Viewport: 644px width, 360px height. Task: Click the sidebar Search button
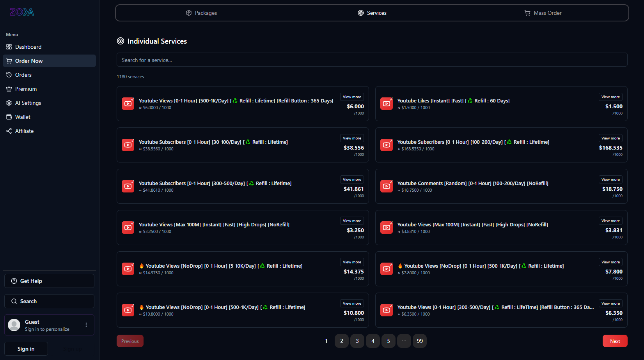[49, 301]
